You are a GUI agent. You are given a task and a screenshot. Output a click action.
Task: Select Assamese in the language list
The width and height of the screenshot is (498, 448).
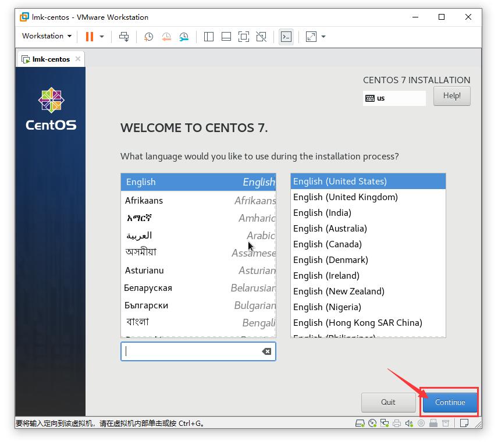pos(198,253)
